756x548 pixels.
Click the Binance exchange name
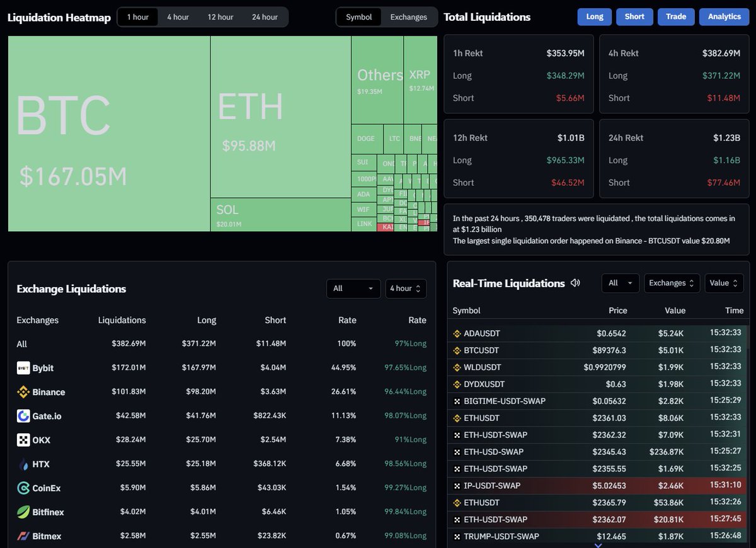pos(49,392)
